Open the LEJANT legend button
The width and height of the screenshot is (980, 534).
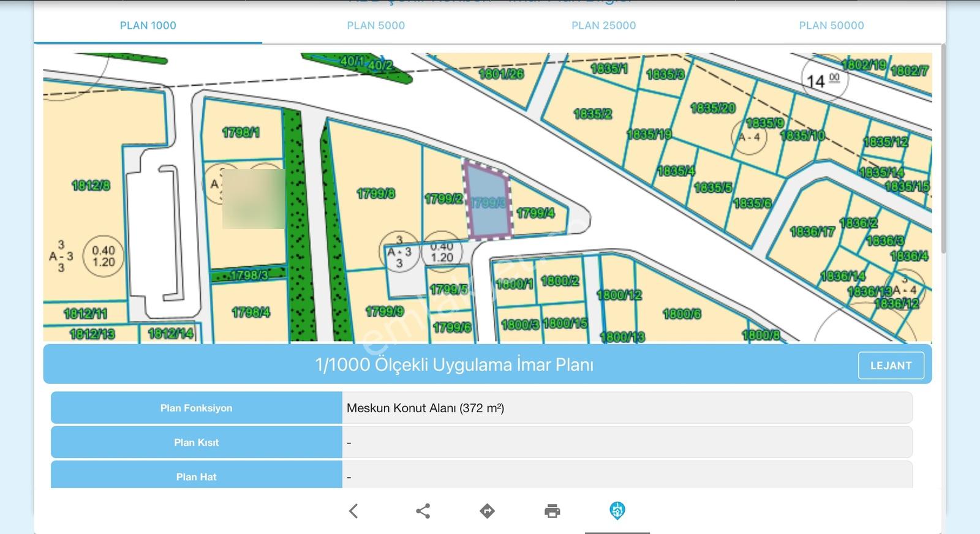point(891,366)
